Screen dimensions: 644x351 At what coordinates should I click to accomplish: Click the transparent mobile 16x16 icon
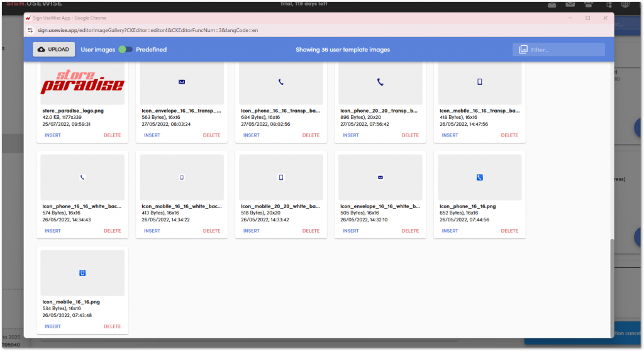(479, 82)
